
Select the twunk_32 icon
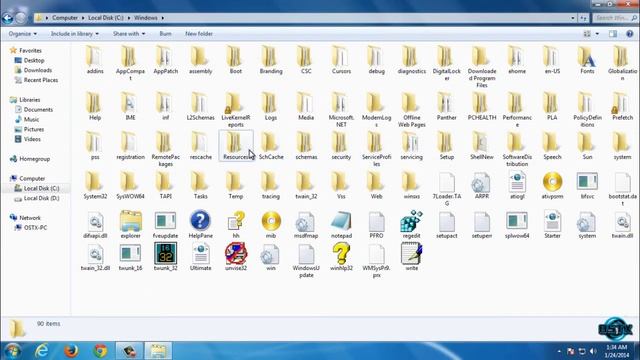coord(165,253)
